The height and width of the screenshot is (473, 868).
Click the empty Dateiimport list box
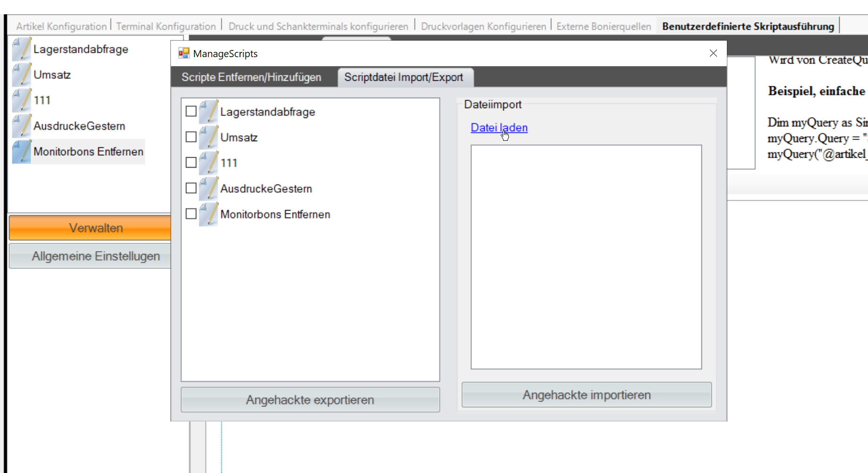coord(586,257)
